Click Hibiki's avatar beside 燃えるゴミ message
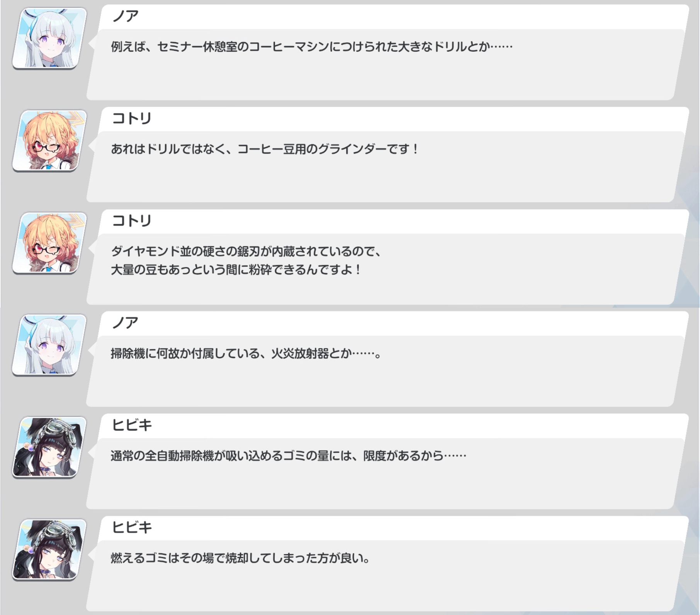Image resolution: width=700 pixels, height=615 pixels. [49, 549]
